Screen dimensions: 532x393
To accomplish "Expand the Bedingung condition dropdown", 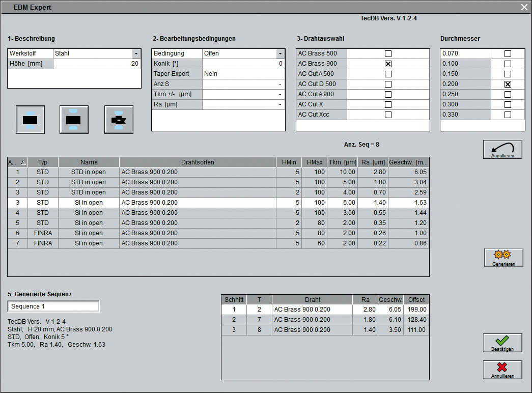I will pyautogui.click(x=280, y=53).
